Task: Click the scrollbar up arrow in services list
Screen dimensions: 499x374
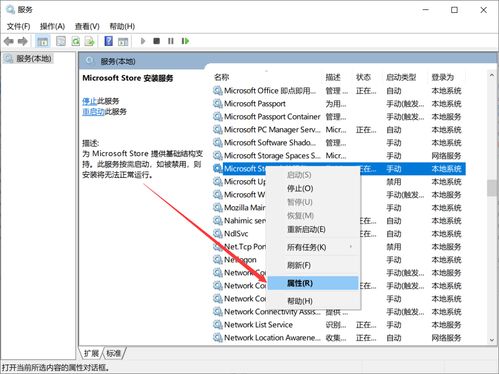Action: 492,75
